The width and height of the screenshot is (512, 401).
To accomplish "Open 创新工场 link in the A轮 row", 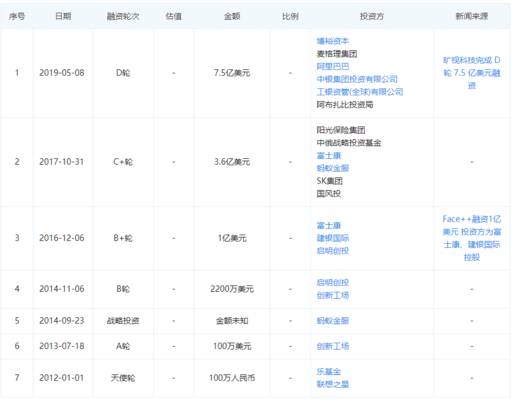I will point(332,346).
